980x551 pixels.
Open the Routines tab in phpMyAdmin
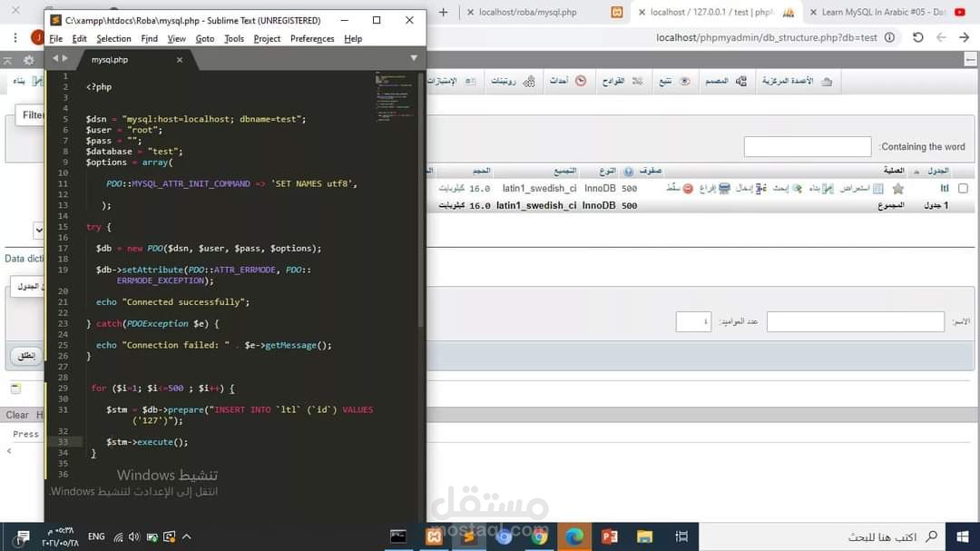(513, 82)
